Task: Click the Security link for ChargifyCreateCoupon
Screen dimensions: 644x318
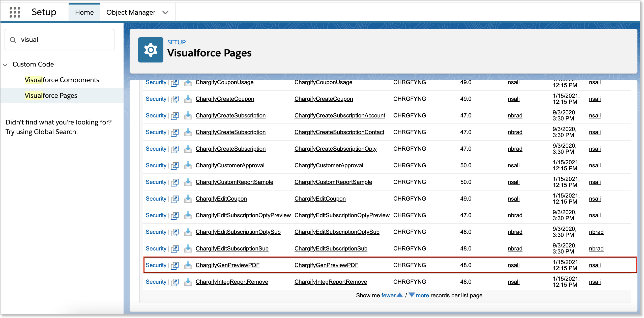Action: click(x=156, y=99)
